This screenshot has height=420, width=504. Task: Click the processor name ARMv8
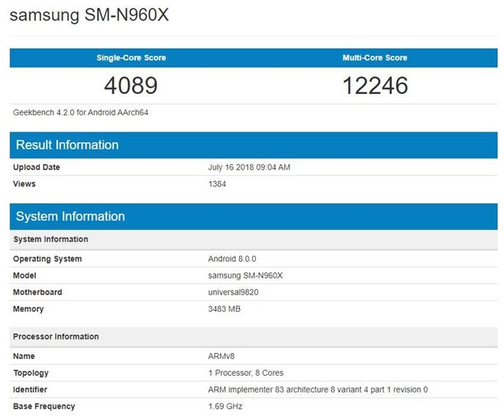tap(221, 356)
